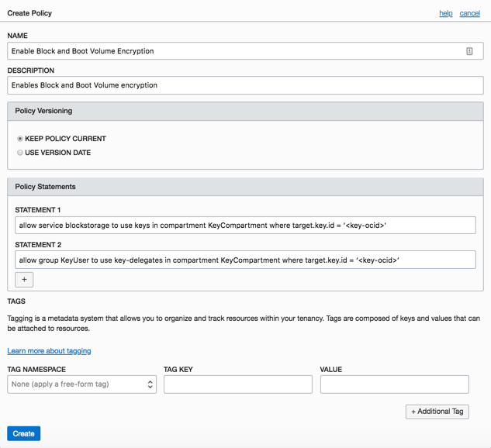The width and height of the screenshot is (491, 448).
Task: Edit the Statement 2 text field
Action: (x=245, y=260)
